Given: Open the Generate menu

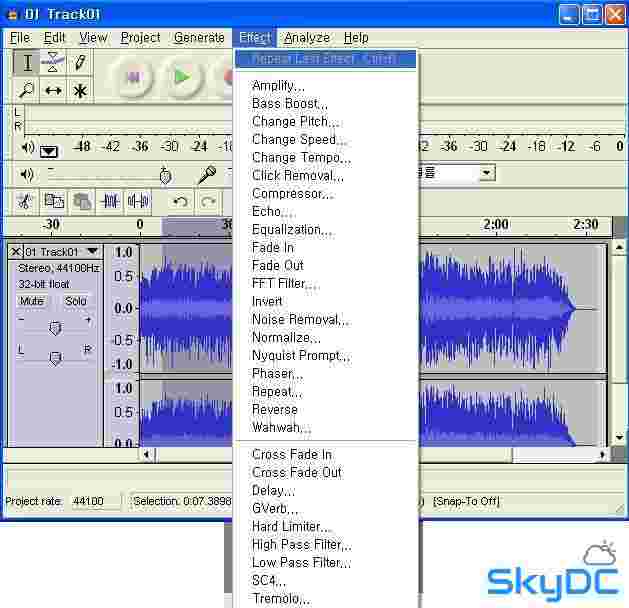Looking at the screenshot, I should tap(199, 38).
